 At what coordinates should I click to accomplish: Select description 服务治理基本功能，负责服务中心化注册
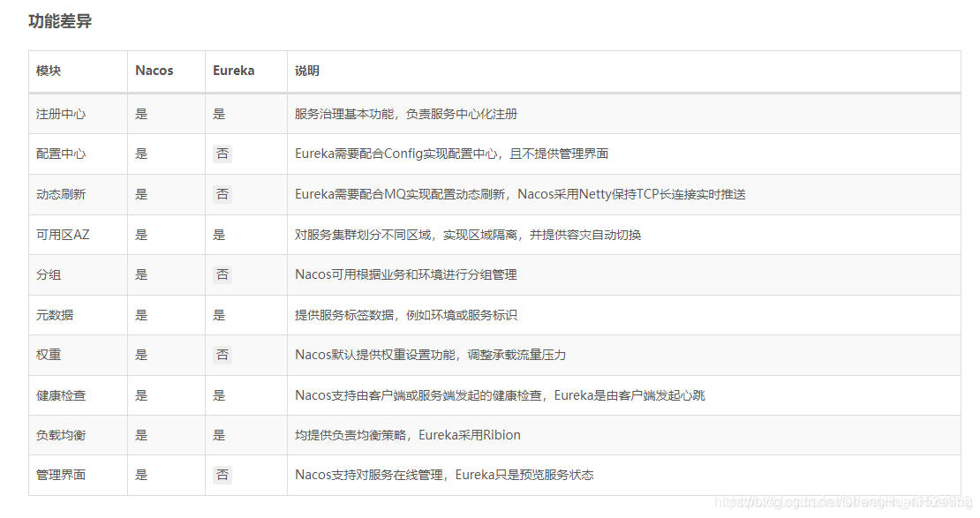[406, 114]
